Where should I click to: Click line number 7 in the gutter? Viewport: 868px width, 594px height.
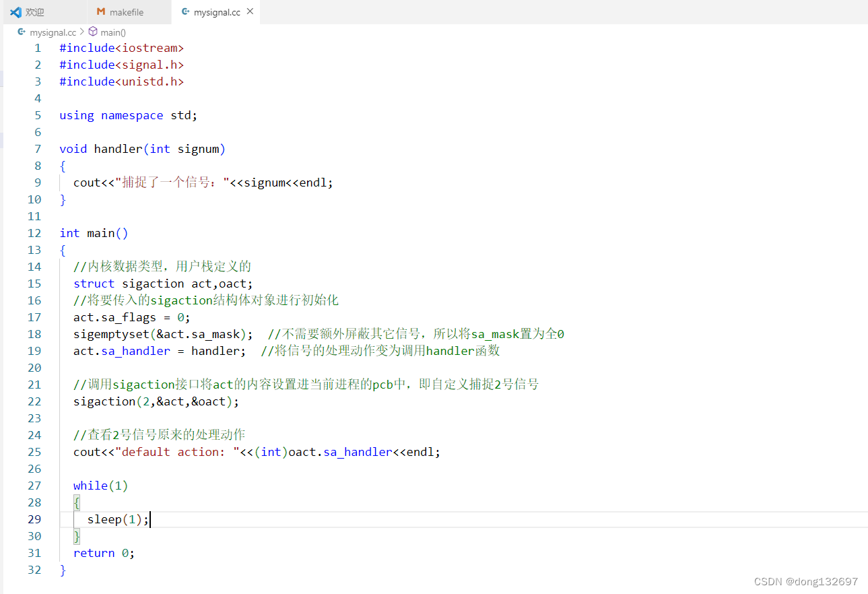coord(38,149)
